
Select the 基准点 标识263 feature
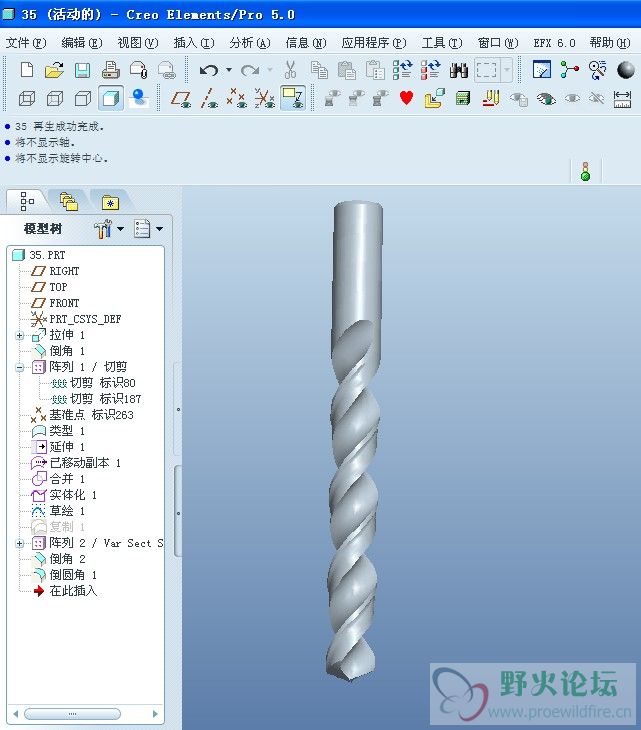click(x=91, y=415)
